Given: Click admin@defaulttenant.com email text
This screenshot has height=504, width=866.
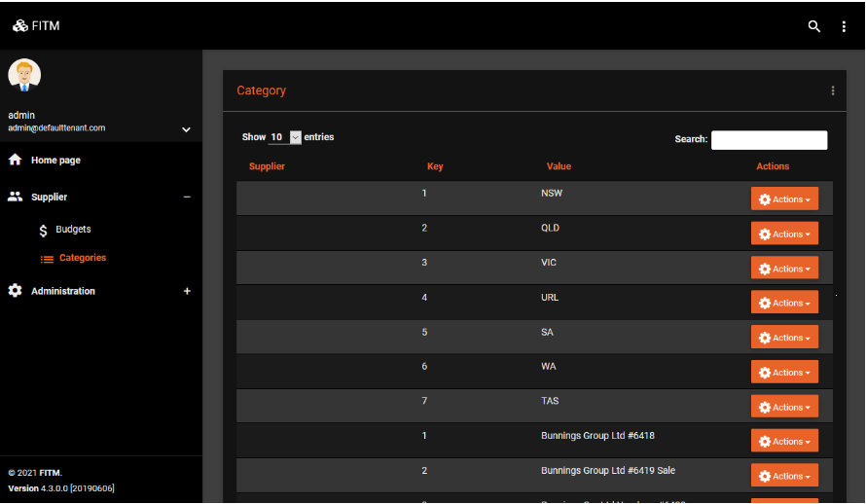Looking at the screenshot, I should tap(56, 128).
